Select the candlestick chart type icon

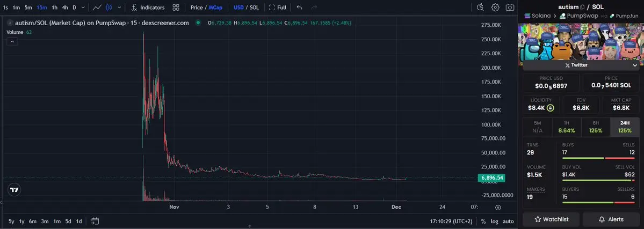[x=109, y=8]
